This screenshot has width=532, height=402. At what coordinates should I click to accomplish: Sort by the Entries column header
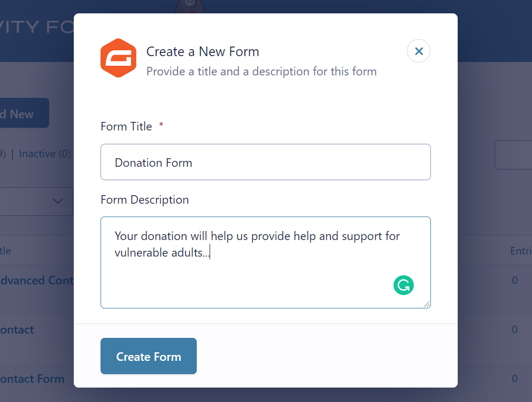[521, 251]
